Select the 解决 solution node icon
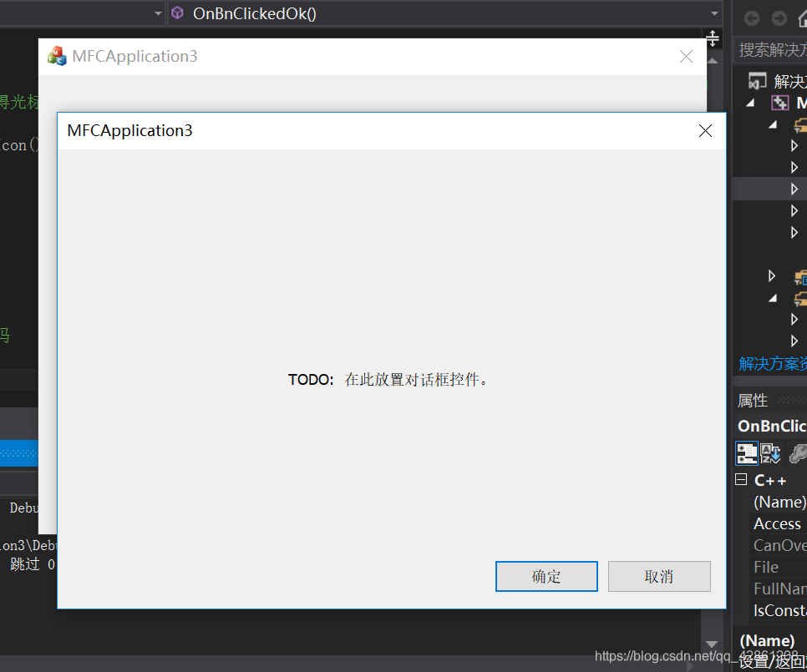 point(758,81)
